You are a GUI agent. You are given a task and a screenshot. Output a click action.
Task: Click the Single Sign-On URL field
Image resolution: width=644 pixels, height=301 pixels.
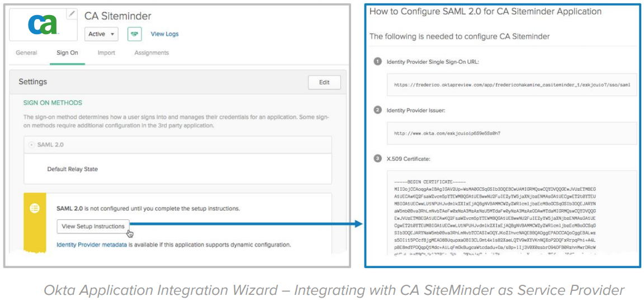512,85
